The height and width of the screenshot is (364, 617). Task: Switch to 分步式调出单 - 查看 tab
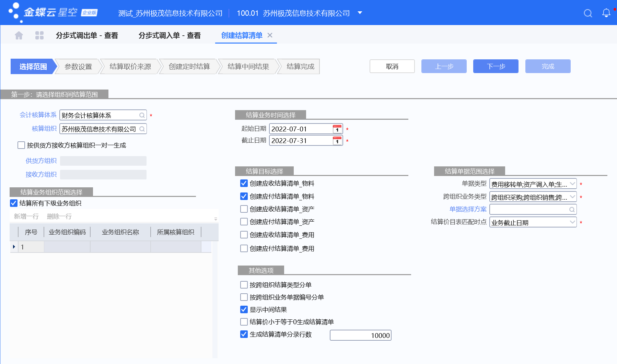pos(87,35)
